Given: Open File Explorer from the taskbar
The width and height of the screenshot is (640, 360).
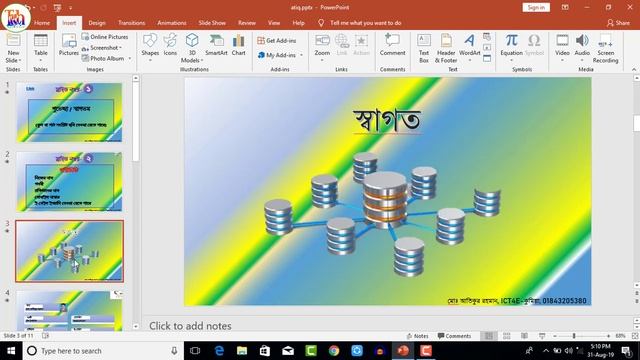Looking at the screenshot, I should pos(242,351).
